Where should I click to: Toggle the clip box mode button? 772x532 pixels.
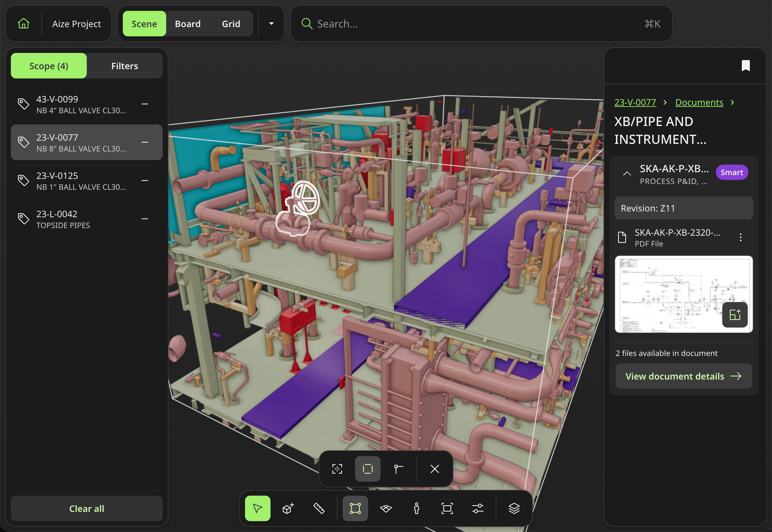[x=368, y=469]
